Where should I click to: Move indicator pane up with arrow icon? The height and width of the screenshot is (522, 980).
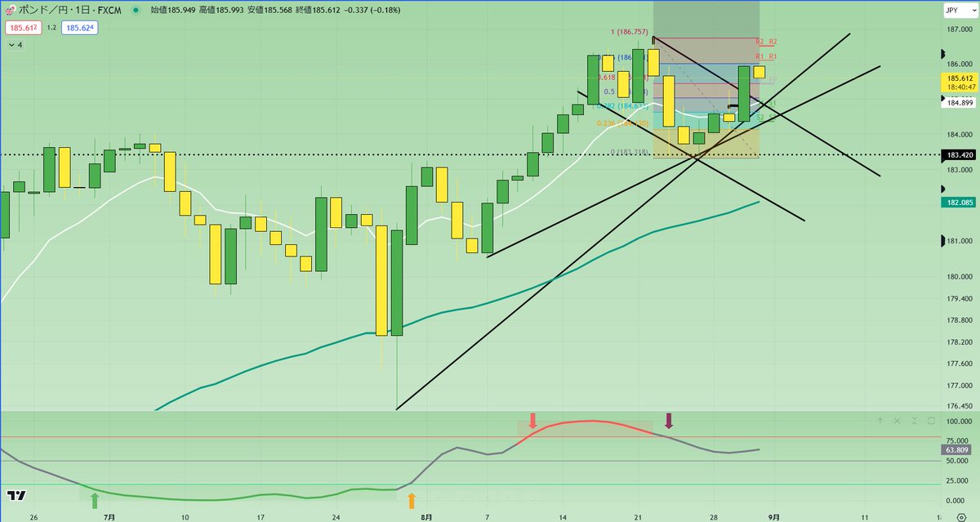pos(880,420)
